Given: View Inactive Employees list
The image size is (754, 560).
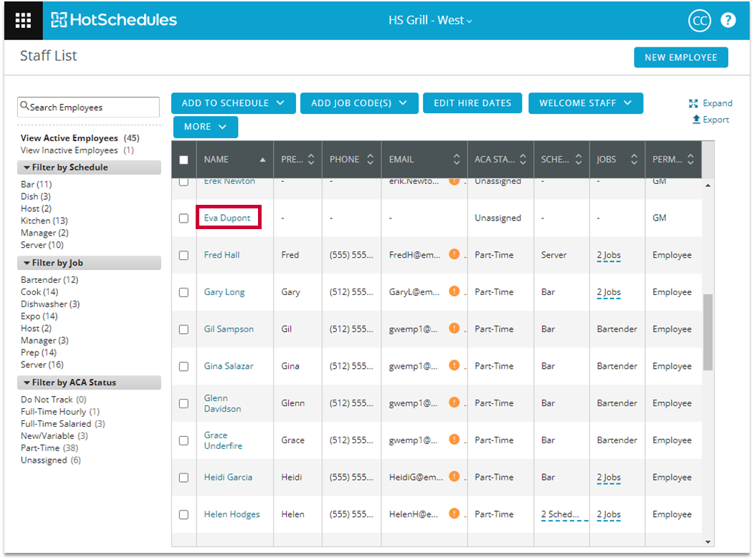Looking at the screenshot, I should coord(69,150).
